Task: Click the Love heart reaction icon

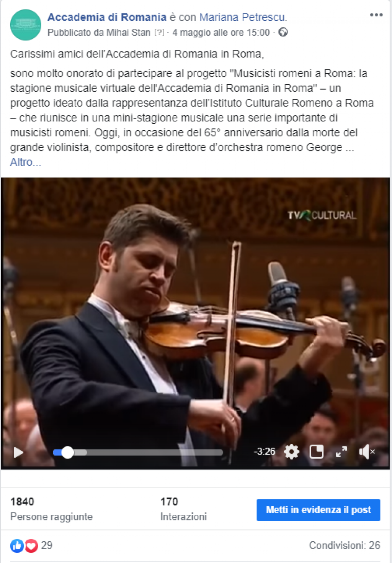Action: [31, 545]
